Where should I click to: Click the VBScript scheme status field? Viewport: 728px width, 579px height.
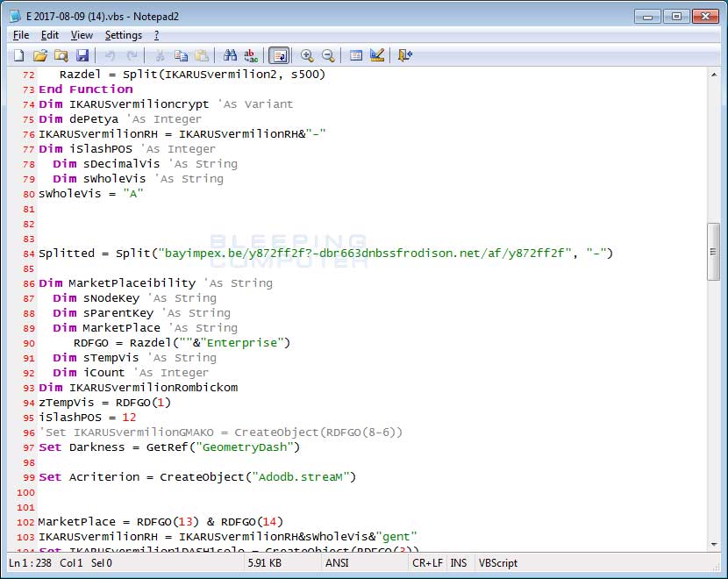tap(497, 562)
